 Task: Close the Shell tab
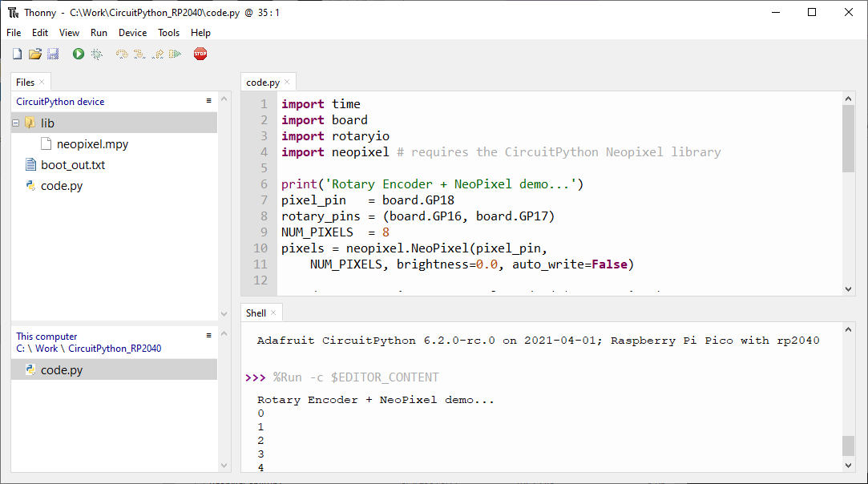(273, 313)
